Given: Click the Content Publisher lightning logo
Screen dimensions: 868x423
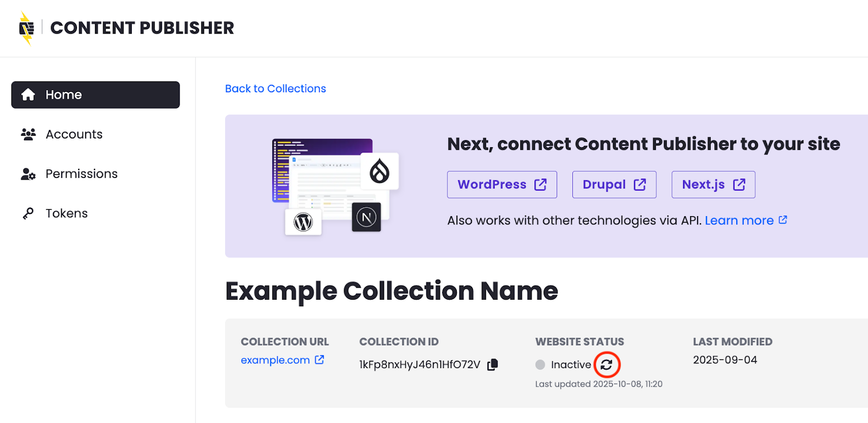Looking at the screenshot, I should (x=27, y=28).
